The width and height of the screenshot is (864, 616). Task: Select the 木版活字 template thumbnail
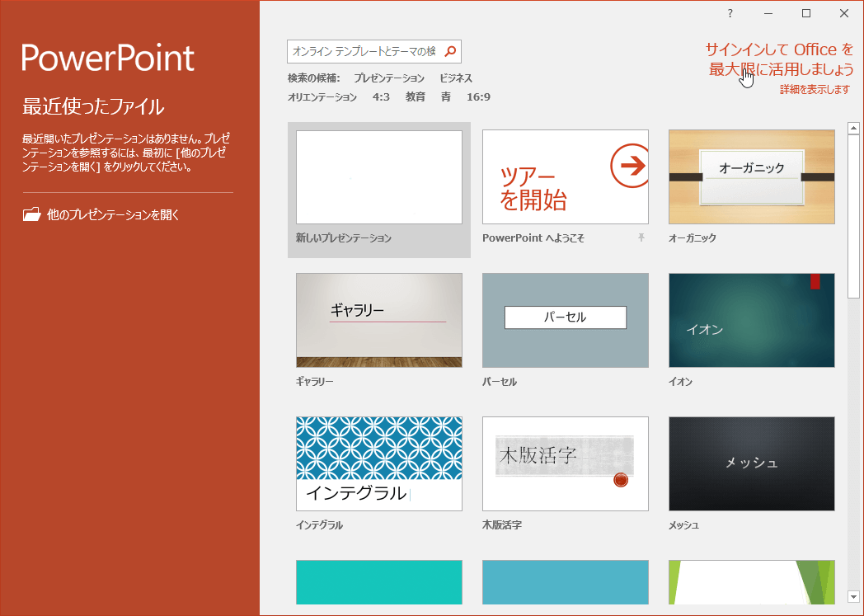tap(566, 464)
